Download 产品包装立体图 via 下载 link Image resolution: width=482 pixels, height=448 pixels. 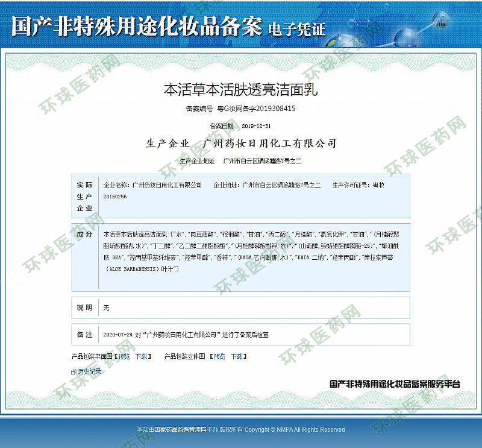(237, 356)
